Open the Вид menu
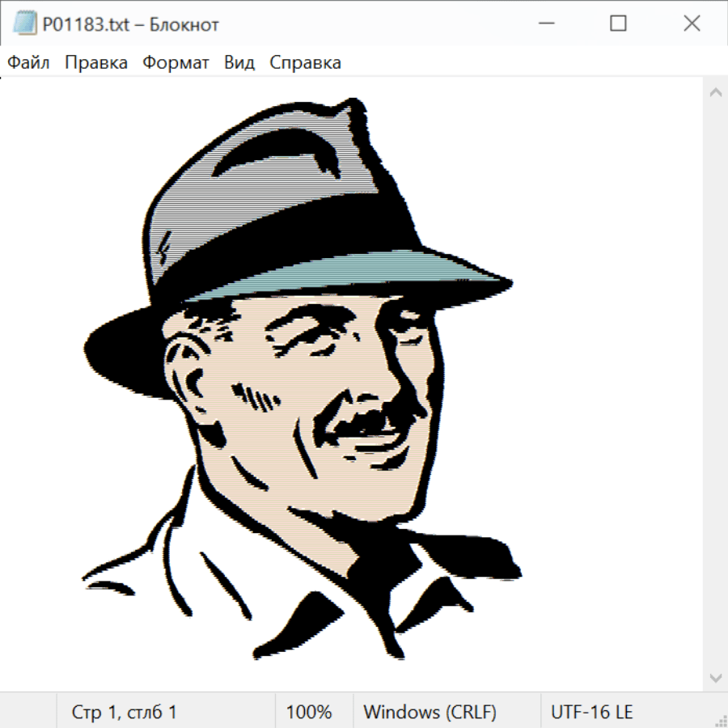The image size is (728, 728). click(x=239, y=63)
